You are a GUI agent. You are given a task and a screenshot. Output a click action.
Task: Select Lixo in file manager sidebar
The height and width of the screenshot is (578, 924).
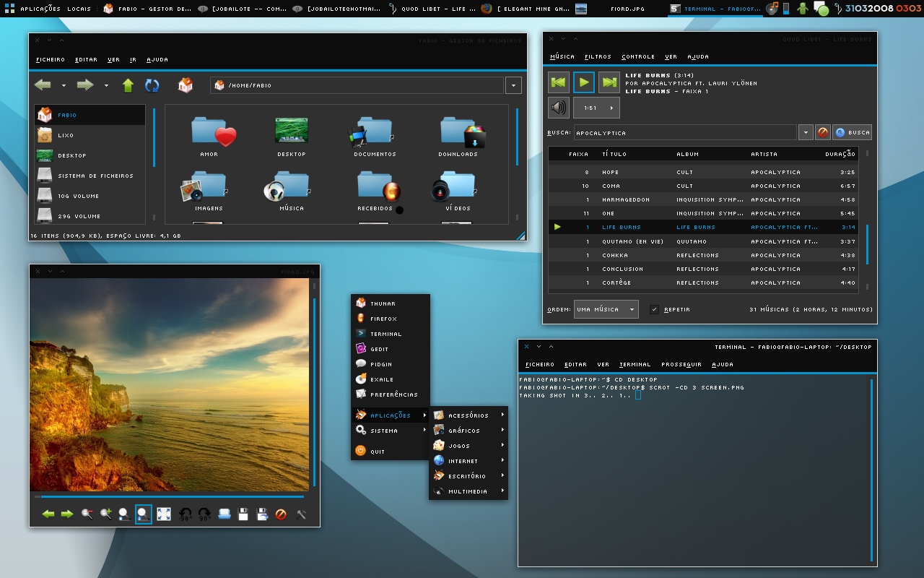[x=90, y=135]
